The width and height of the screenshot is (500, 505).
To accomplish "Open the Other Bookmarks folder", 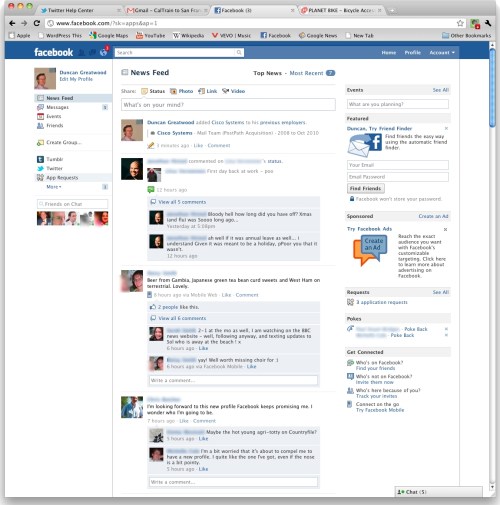I will (466, 35).
